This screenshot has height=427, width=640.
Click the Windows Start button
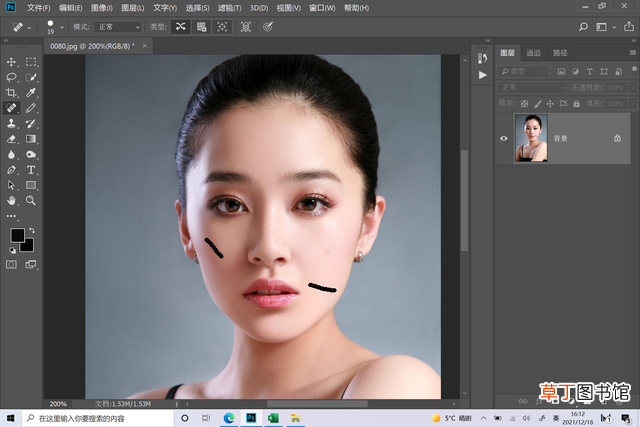click(x=11, y=418)
